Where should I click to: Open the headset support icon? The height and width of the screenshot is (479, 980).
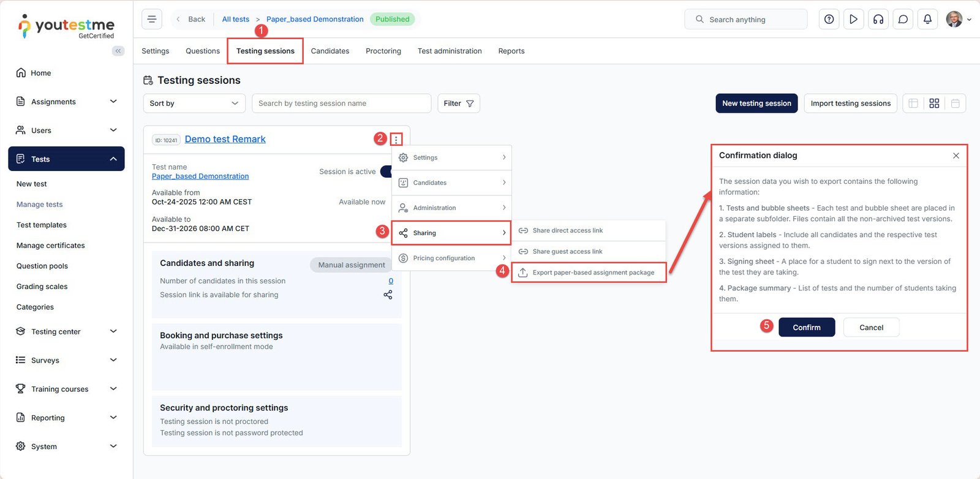pyautogui.click(x=878, y=20)
